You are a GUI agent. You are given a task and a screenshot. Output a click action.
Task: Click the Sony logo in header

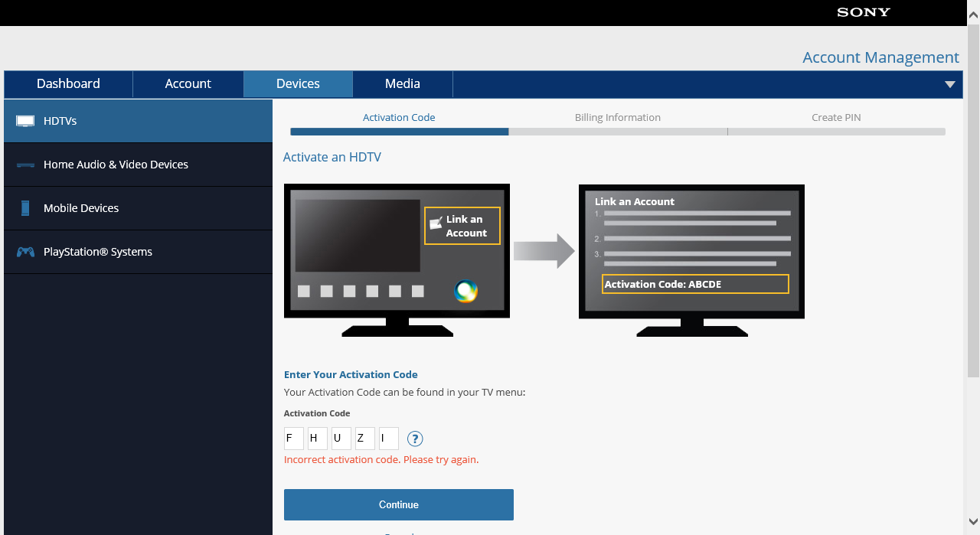863,12
